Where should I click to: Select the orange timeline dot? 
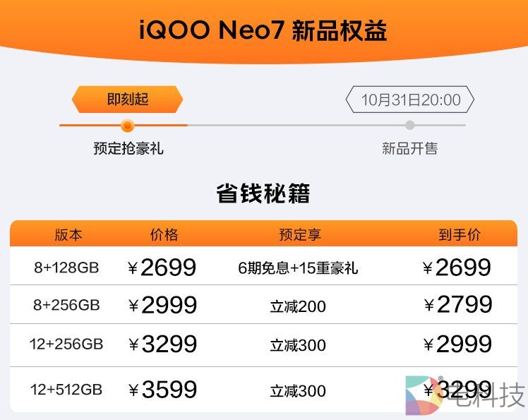pyautogui.click(x=127, y=126)
